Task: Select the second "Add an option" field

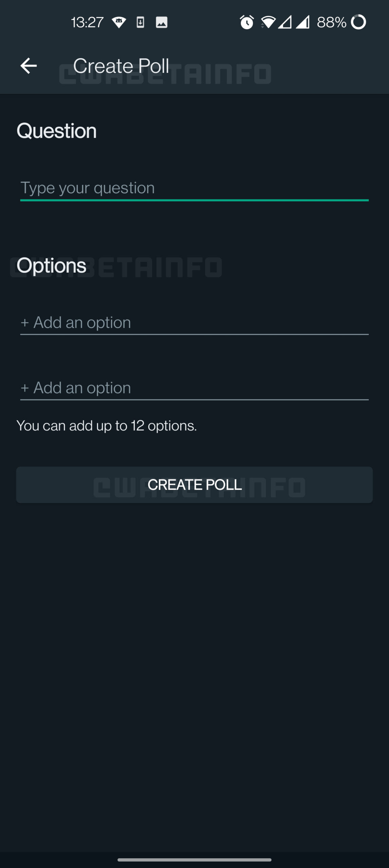Action: 194,388
